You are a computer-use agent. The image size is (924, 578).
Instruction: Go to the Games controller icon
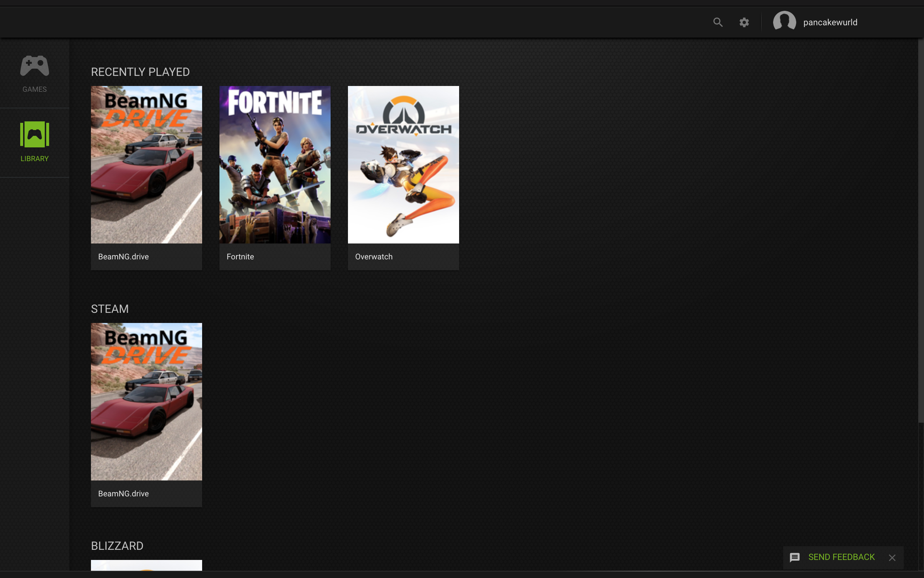coord(34,66)
